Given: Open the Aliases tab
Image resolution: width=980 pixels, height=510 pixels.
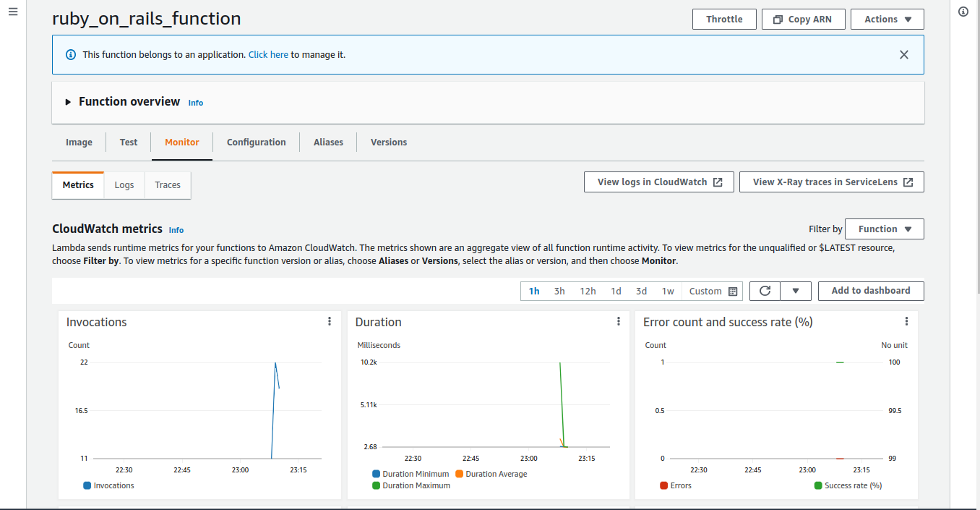Looking at the screenshot, I should pyautogui.click(x=328, y=143).
